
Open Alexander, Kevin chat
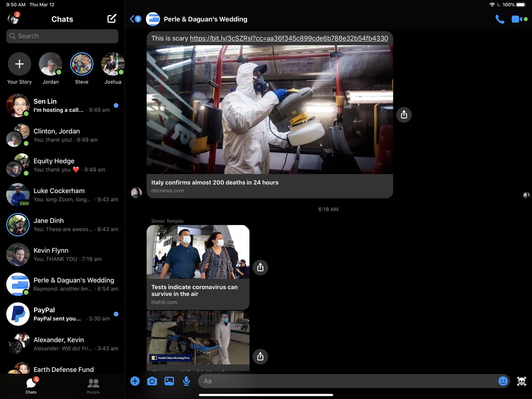[62, 343]
